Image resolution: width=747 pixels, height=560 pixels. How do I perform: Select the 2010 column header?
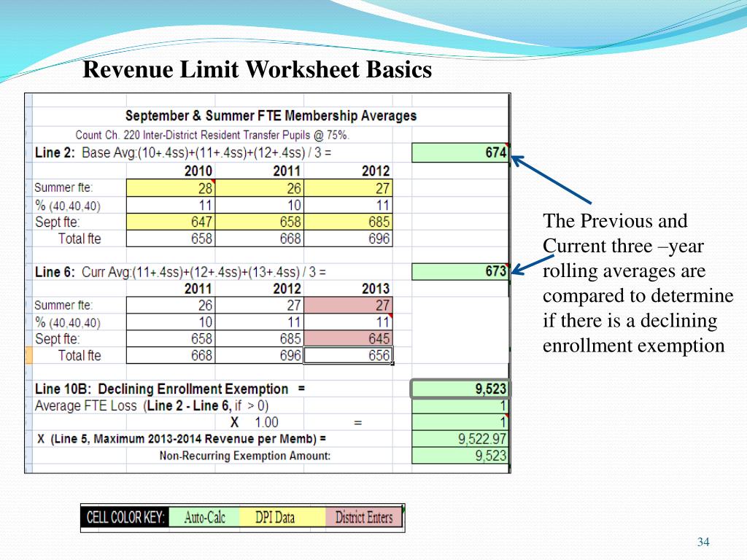(x=198, y=171)
